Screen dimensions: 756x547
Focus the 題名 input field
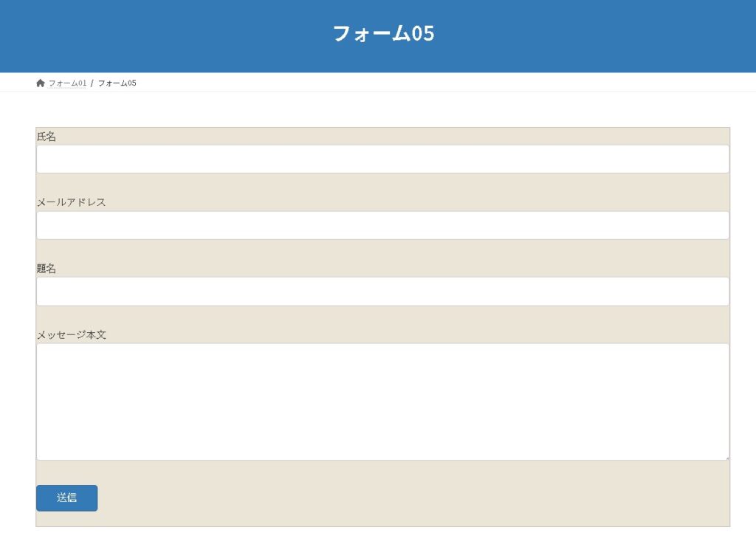tap(382, 292)
